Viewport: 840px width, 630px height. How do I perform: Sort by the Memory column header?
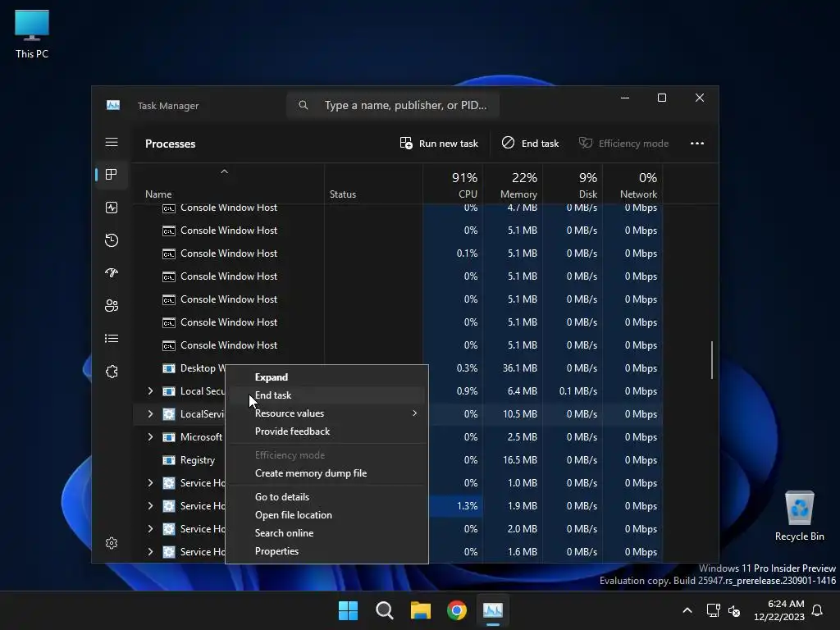click(514, 184)
